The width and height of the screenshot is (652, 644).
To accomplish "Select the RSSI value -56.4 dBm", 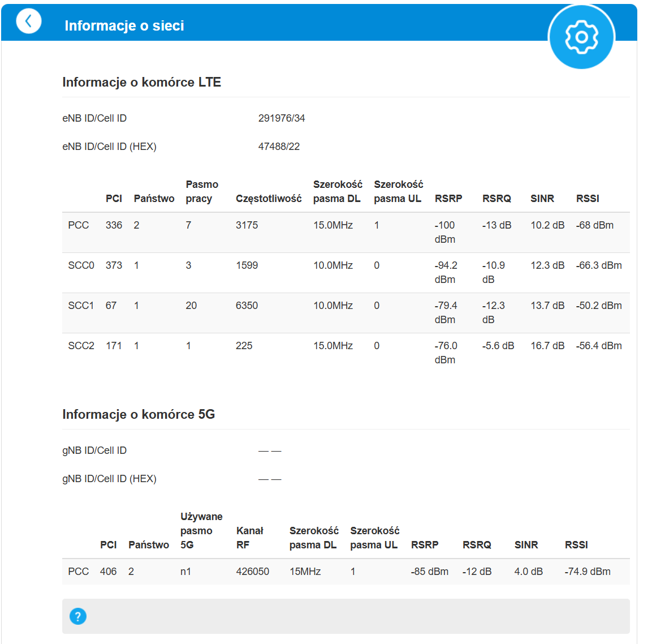I will (x=599, y=346).
